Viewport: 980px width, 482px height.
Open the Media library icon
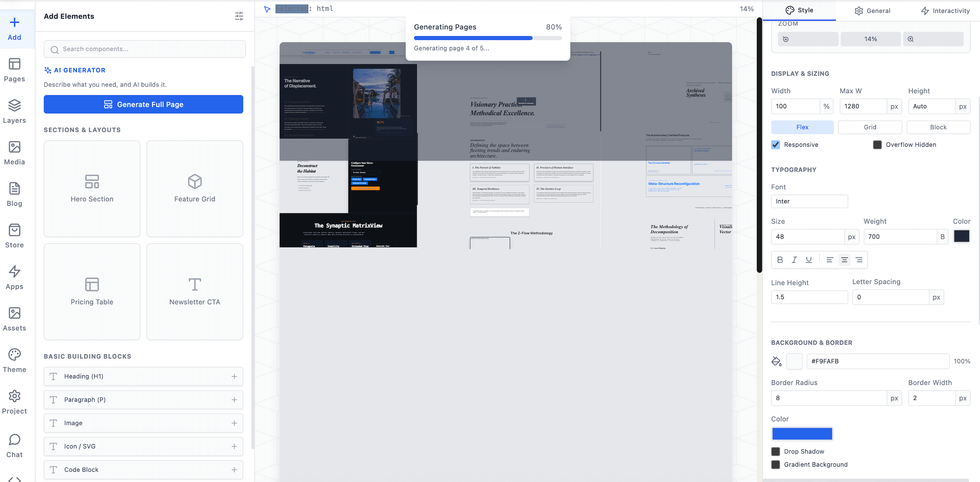[15, 153]
